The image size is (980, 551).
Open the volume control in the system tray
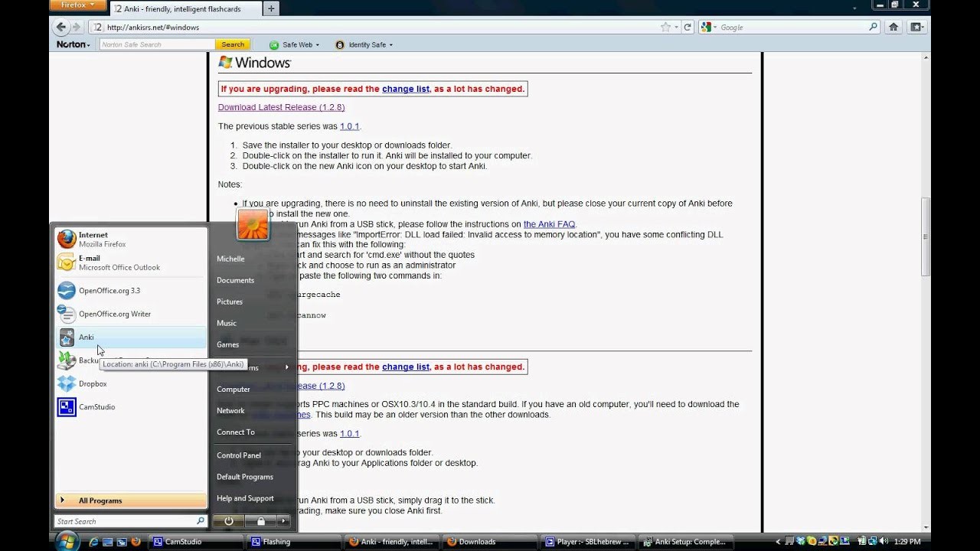click(882, 541)
